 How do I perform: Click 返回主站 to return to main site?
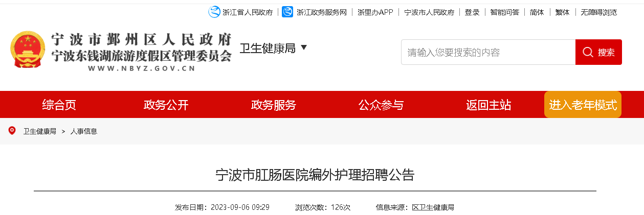tap(488, 105)
